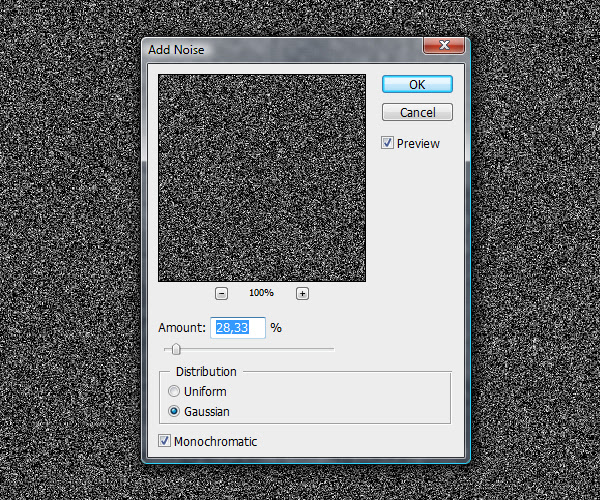Close the Add Noise dialog window
This screenshot has height=500, width=600.
444,45
